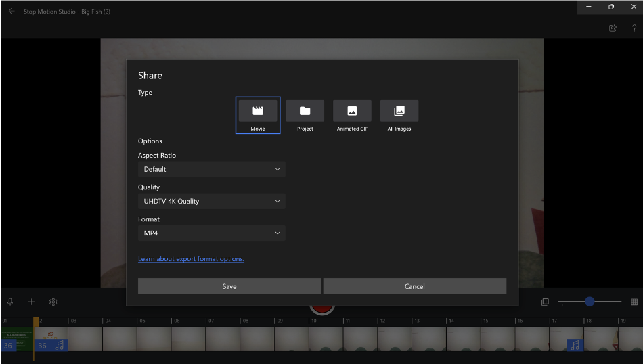The height and width of the screenshot is (364, 643).
Task: Select frame 05 thumbnail in timeline
Action: (154, 338)
